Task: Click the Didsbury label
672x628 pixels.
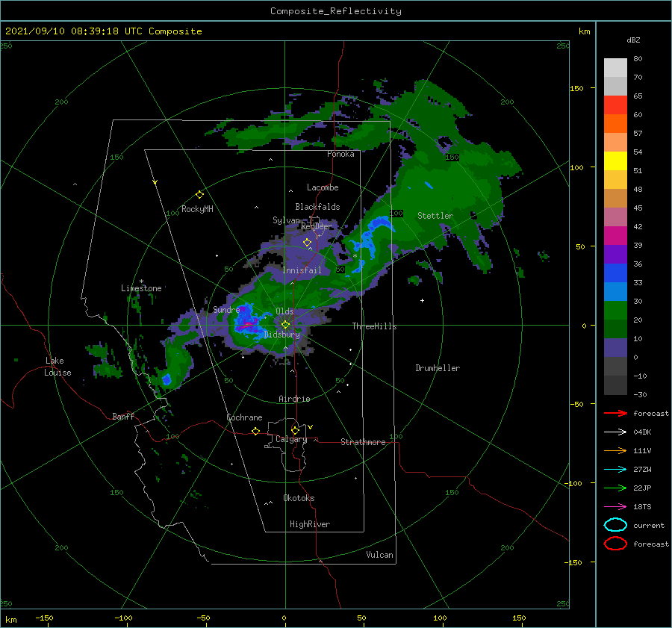Action: click(281, 335)
